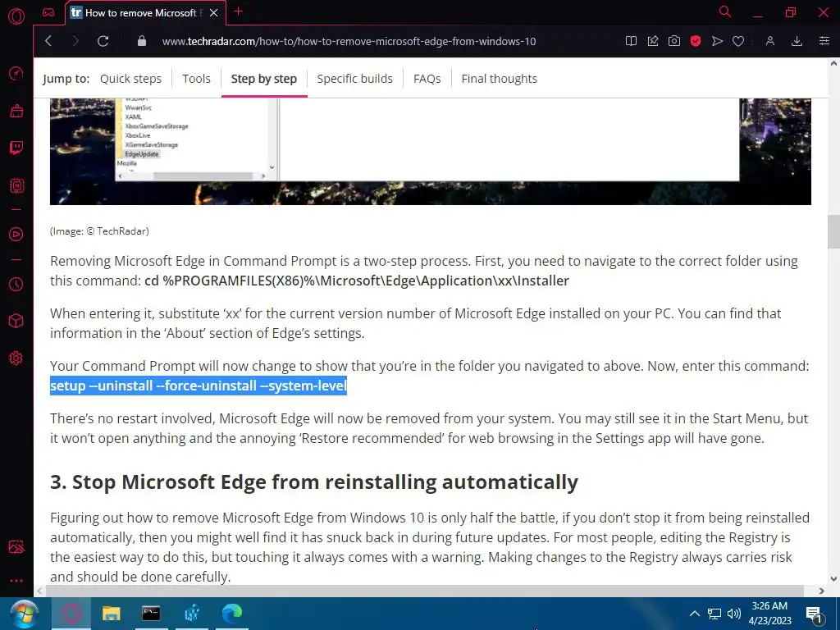The width and height of the screenshot is (840, 630).
Task: Click the '(Image: © TechRadar)' caption
Action: [x=99, y=231]
